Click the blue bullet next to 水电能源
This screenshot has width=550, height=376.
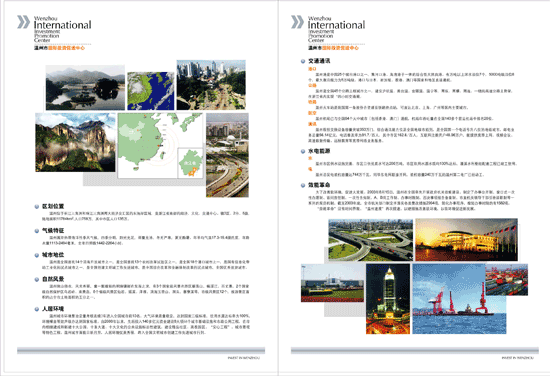coord(303,152)
